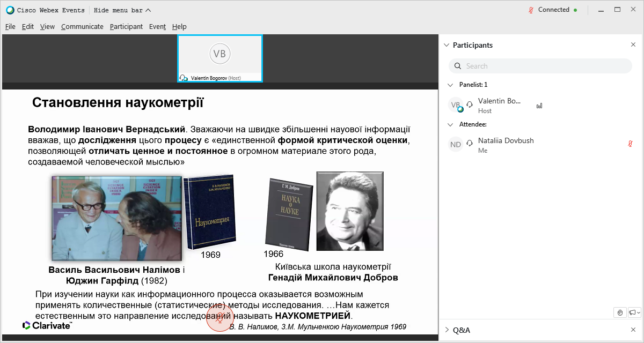The width and height of the screenshot is (644, 343).
Task: Click the audio level icon next to Valentin
Action: point(539,106)
